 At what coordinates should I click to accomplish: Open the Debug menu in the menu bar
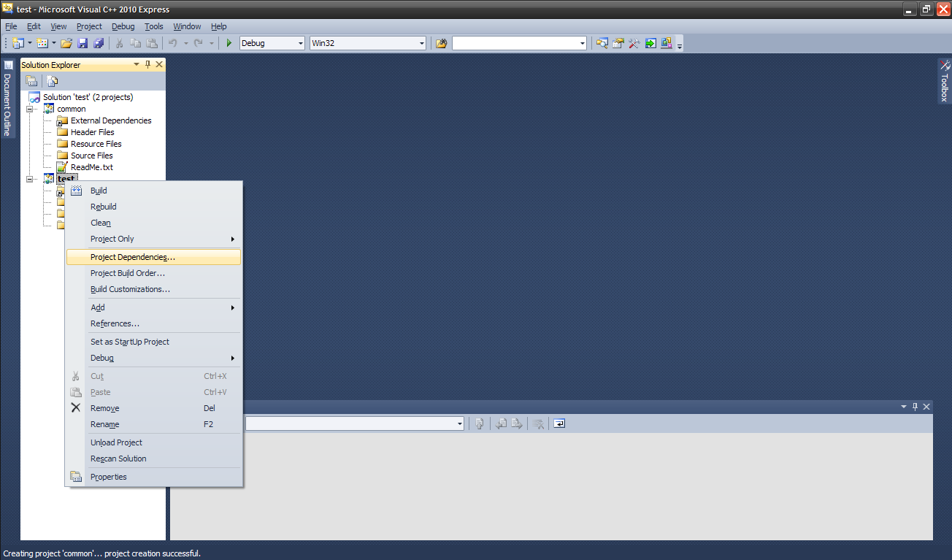click(123, 26)
